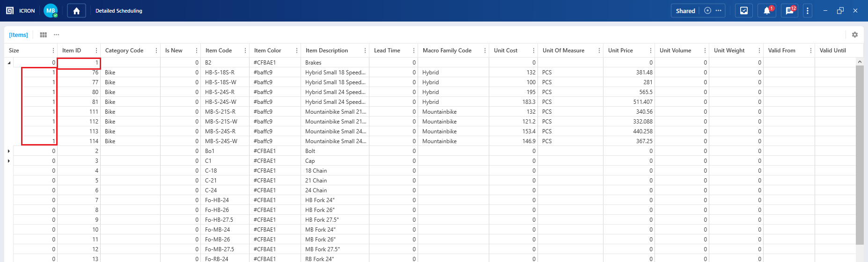
Task: Select the HB Fork 27.5" description cell
Action: click(335, 220)
